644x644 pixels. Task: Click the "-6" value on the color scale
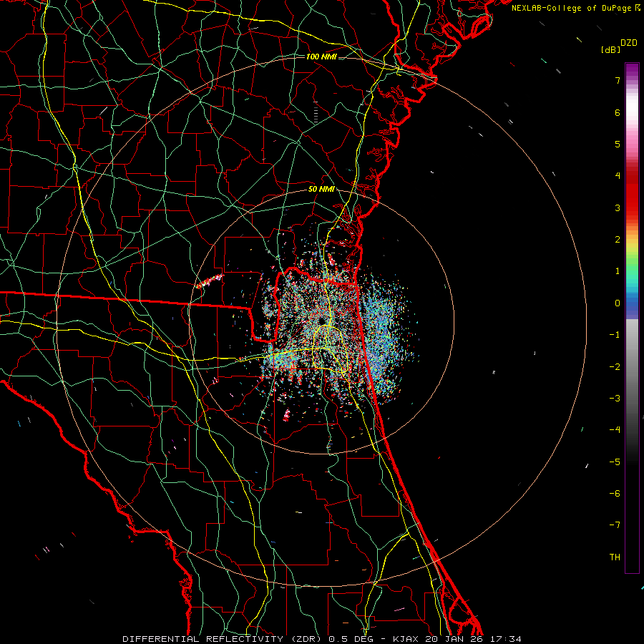(615, 494)
